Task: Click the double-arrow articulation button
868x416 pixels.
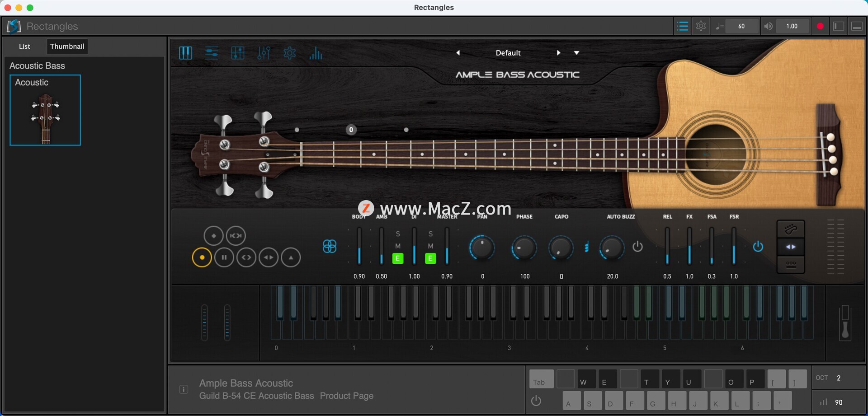Action: (269, 257)
